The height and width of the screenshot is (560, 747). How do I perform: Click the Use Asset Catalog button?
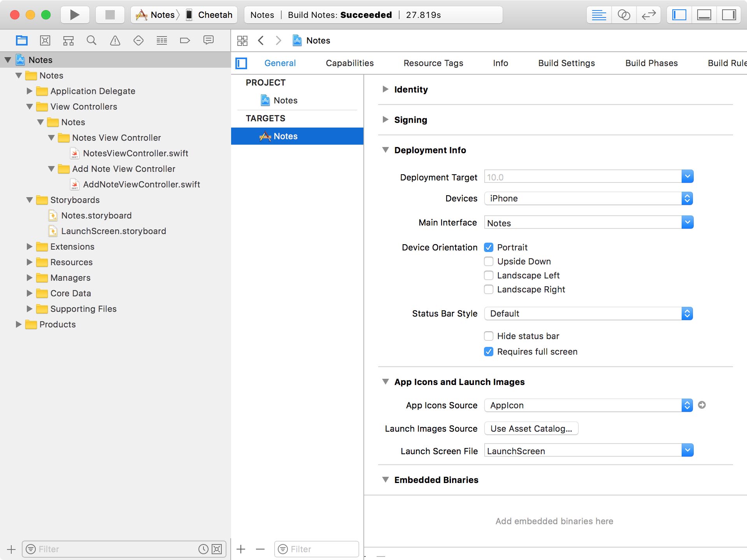pos(531,428)
